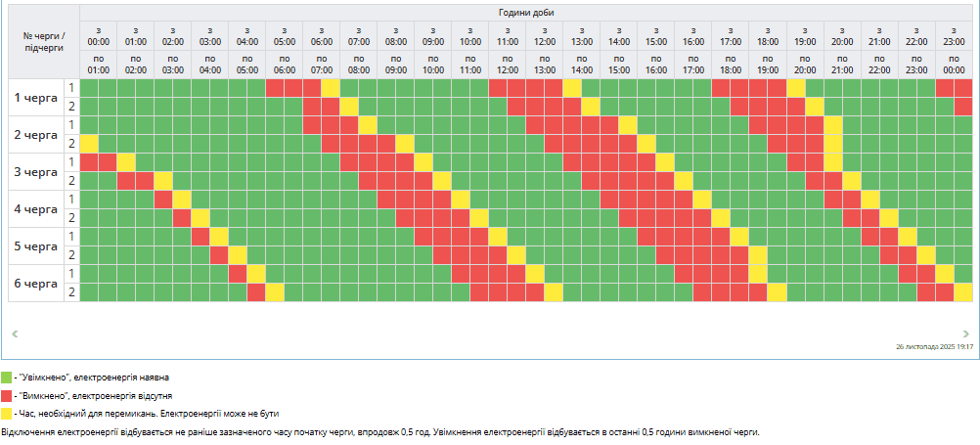Click the yellow switching-time legend swatch
980x445 pixels.
[6, 414]
